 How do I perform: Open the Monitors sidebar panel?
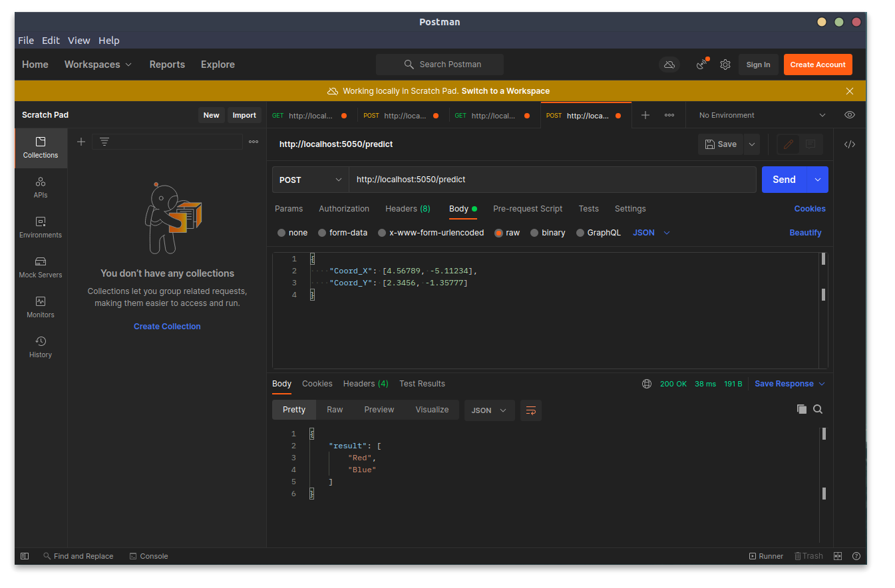click(41, 307)
